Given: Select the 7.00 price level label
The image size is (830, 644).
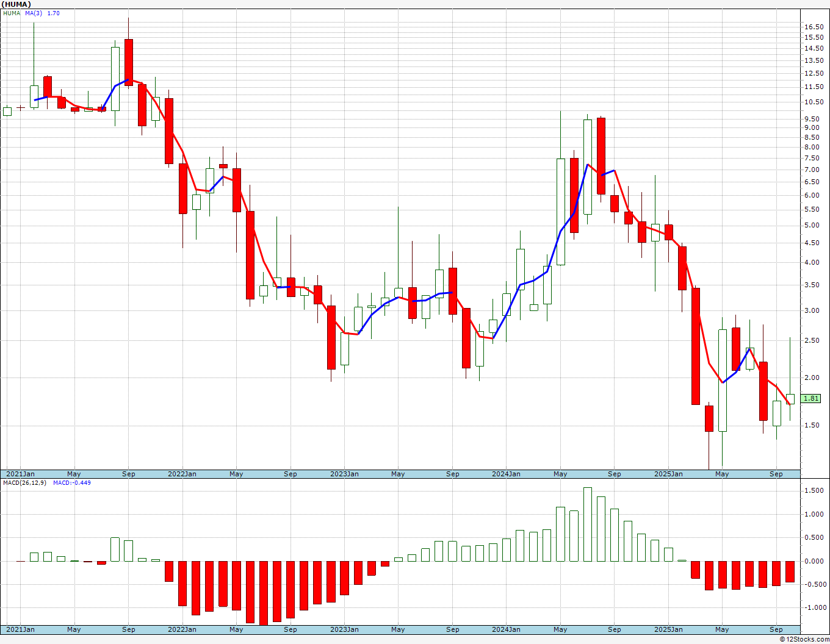Looking at the screenshot, I should (x=812, y=170).
